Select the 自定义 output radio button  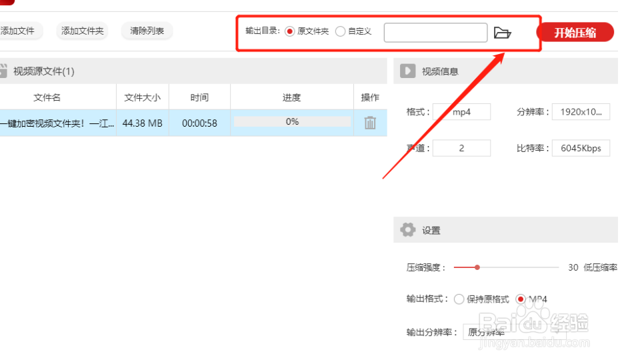point(340,31)
